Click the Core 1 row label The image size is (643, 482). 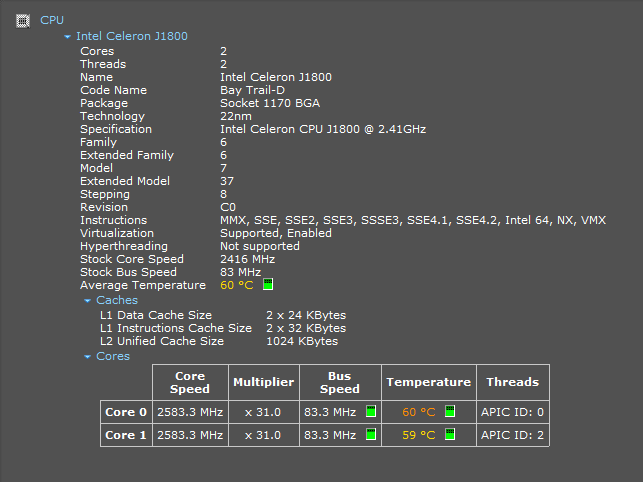point(126,435)
